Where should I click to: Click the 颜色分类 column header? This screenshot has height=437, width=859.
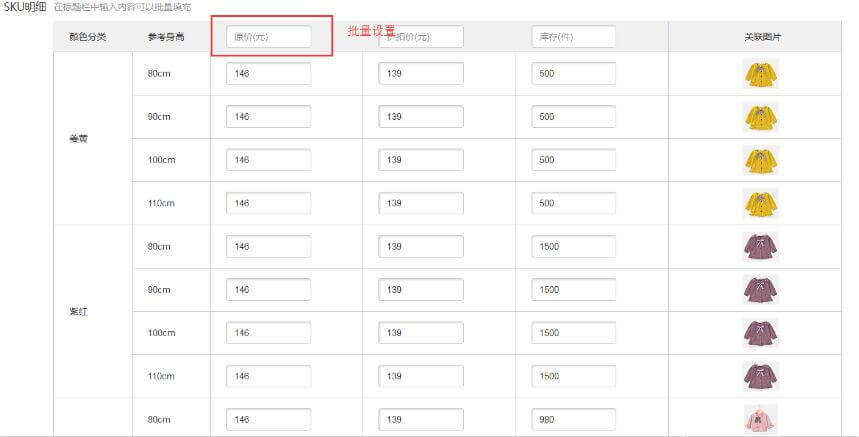click(87, 37)
